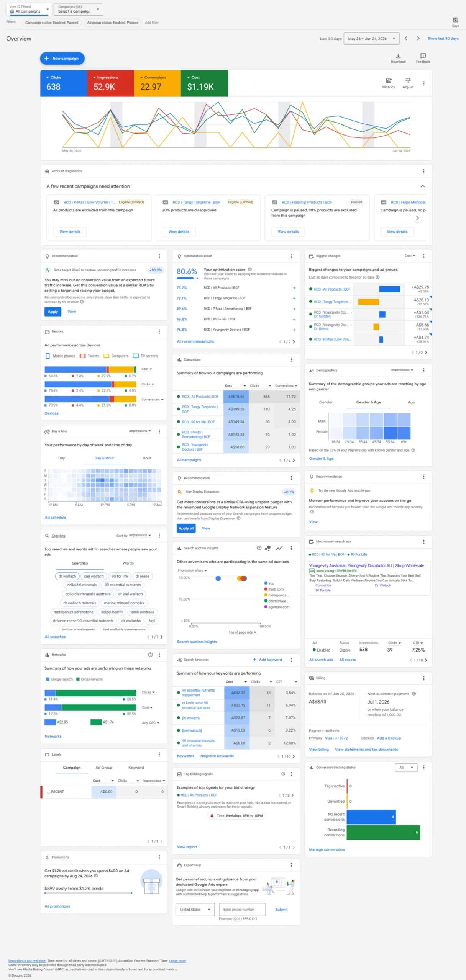Click Add filter in the filters bar
The width and height of the screenshot is (466, 980).
tap(152, 23)
